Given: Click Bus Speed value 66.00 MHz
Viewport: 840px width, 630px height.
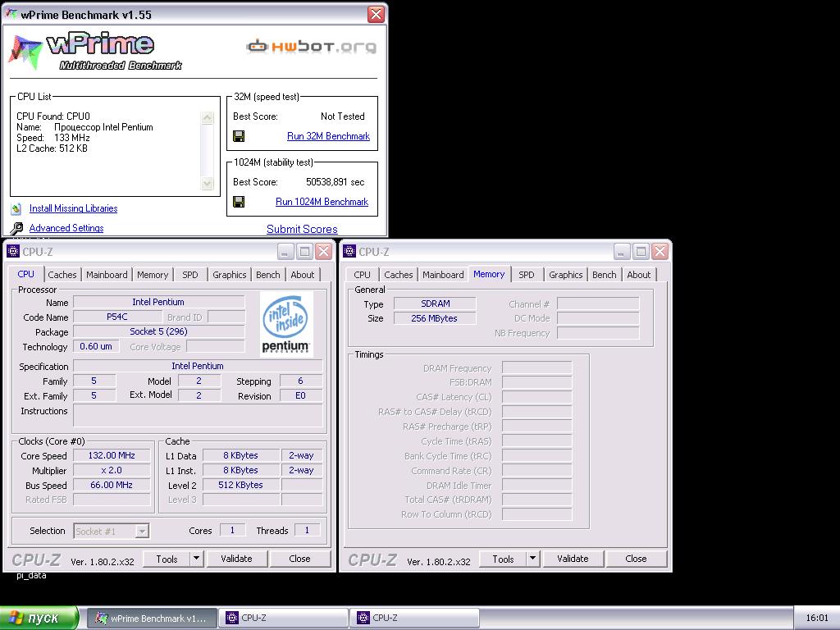Looking at the screenshot, I should [x=112, y=485].
